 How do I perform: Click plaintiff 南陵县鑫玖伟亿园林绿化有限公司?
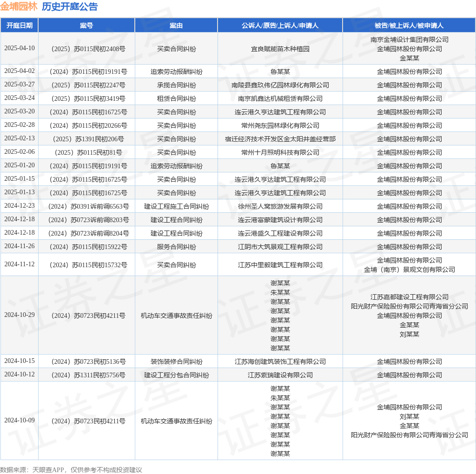point(280,85)
